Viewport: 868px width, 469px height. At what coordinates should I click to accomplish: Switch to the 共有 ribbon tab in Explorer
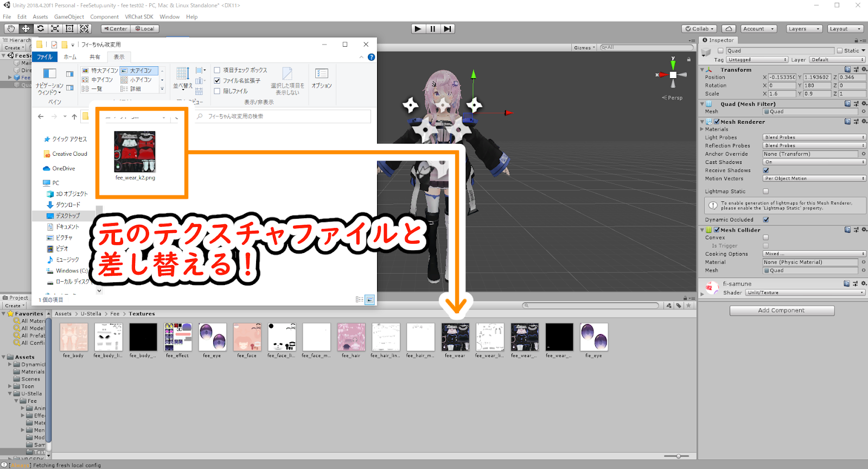(x=95, y=57)
